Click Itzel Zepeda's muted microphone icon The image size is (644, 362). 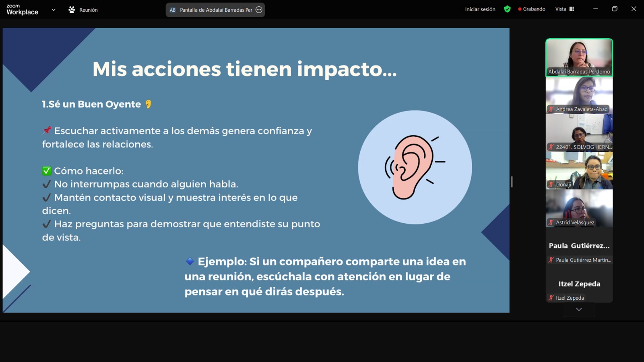tap(551, 298)
